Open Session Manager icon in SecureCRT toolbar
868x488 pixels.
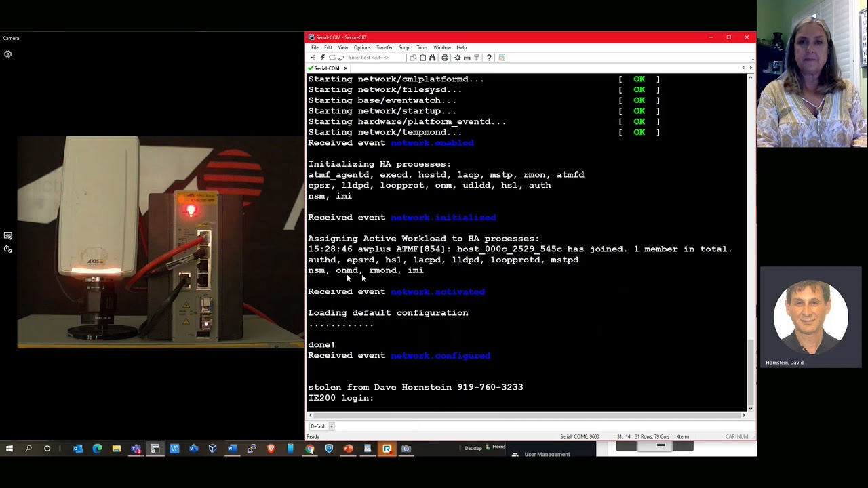[313, 58]
